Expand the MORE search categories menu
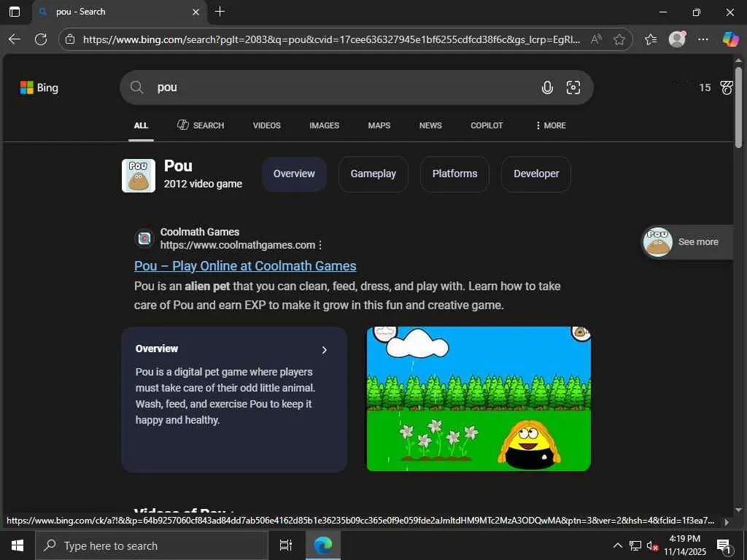The image size is (747, 560). coord(551,125)
